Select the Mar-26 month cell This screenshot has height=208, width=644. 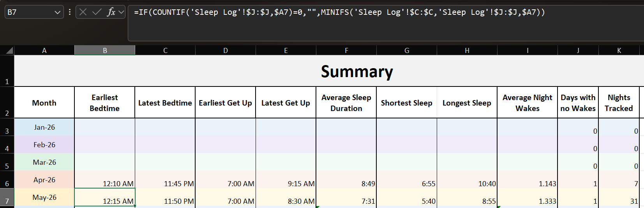44,162
